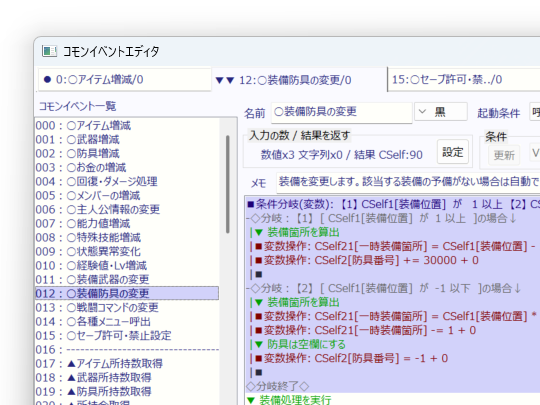Open the 黒 color dropdown
This screenshot has height=405, width=540.
[440, 112]
